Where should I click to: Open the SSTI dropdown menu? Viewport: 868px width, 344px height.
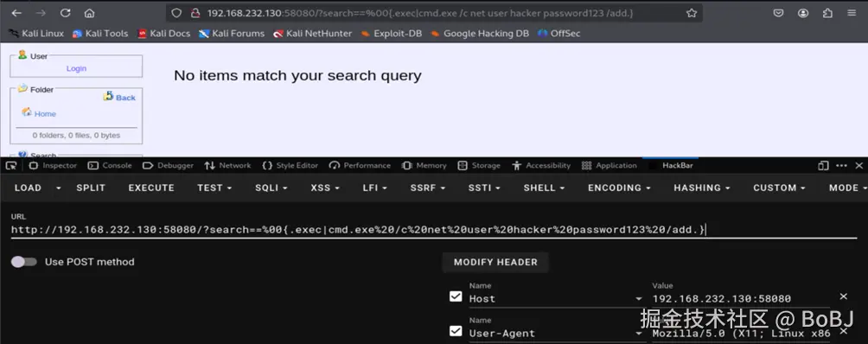click(x=484, y=188)
